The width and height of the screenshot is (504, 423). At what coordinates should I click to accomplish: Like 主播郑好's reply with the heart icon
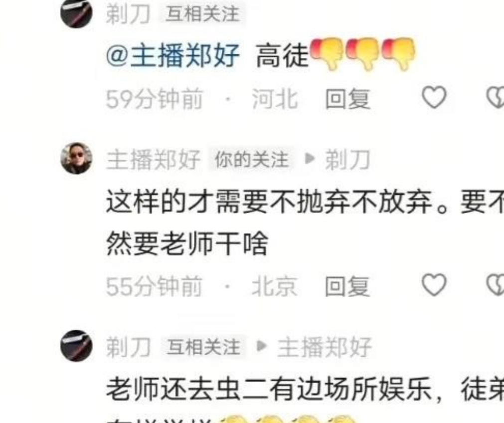click(434, 285)
